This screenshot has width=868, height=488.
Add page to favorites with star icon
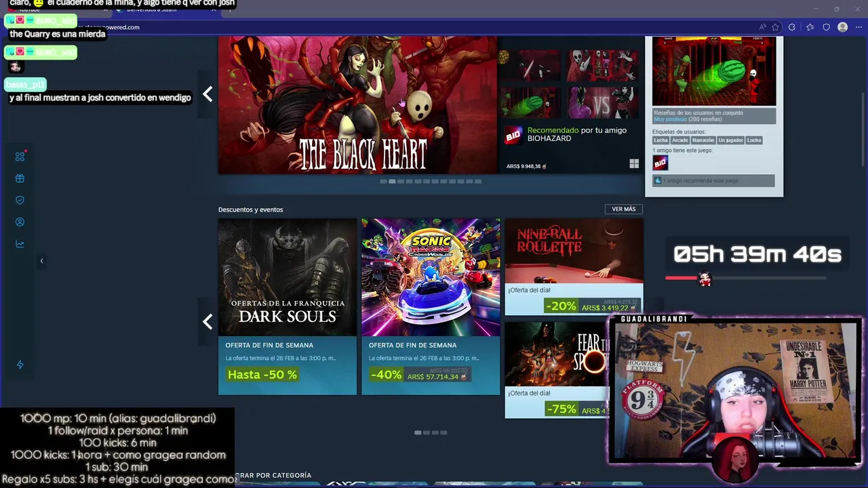775,27
